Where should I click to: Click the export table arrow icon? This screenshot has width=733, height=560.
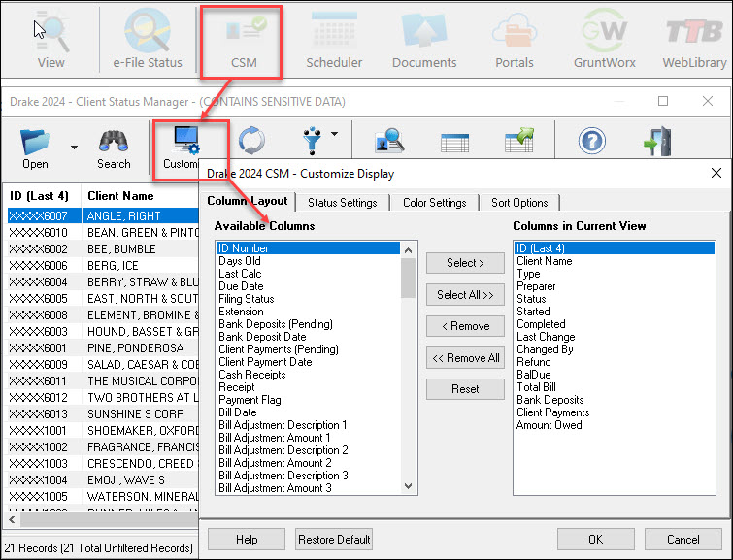tap(518, 140)
